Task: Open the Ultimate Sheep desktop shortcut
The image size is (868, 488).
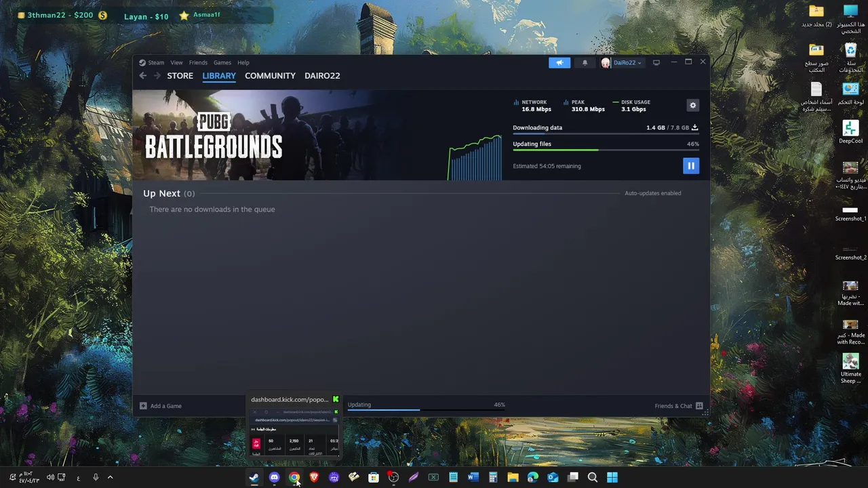Action: pos(850,368)
